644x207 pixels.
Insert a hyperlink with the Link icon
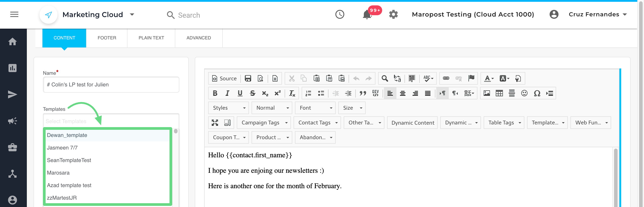tap(446, 78)
